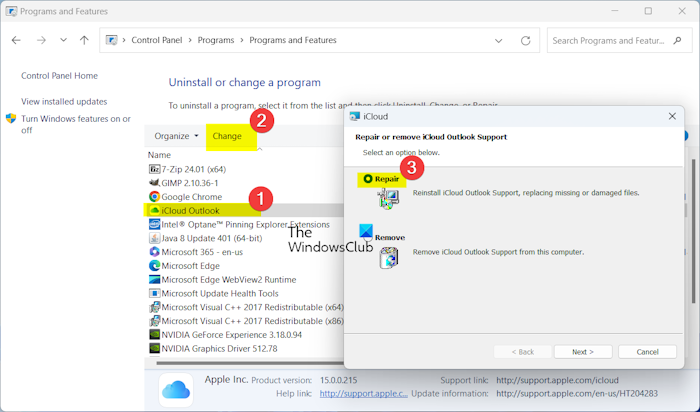Open the support.apple.c... help link
Viewport: 700px width, 412px height.
pos(363,394)
